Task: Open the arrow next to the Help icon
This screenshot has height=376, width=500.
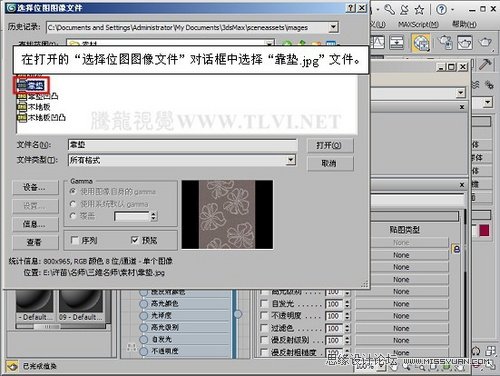Action: (x=453, y=10)
